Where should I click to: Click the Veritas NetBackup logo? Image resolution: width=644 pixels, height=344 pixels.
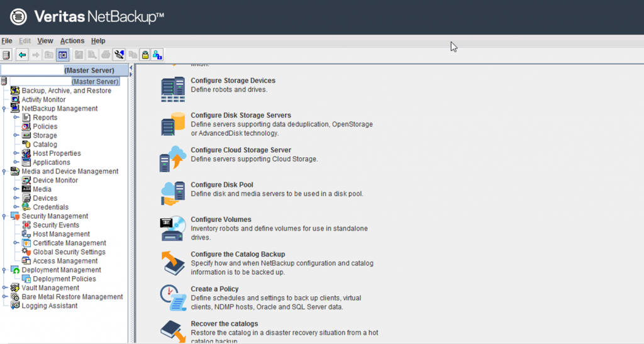click(x=87, y=17)
